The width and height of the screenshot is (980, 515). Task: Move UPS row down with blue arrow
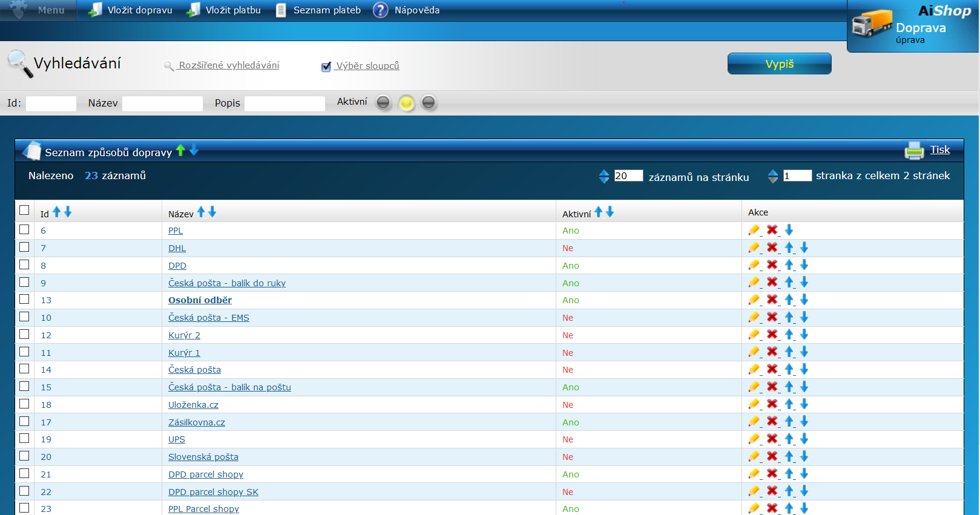[804, 439]
